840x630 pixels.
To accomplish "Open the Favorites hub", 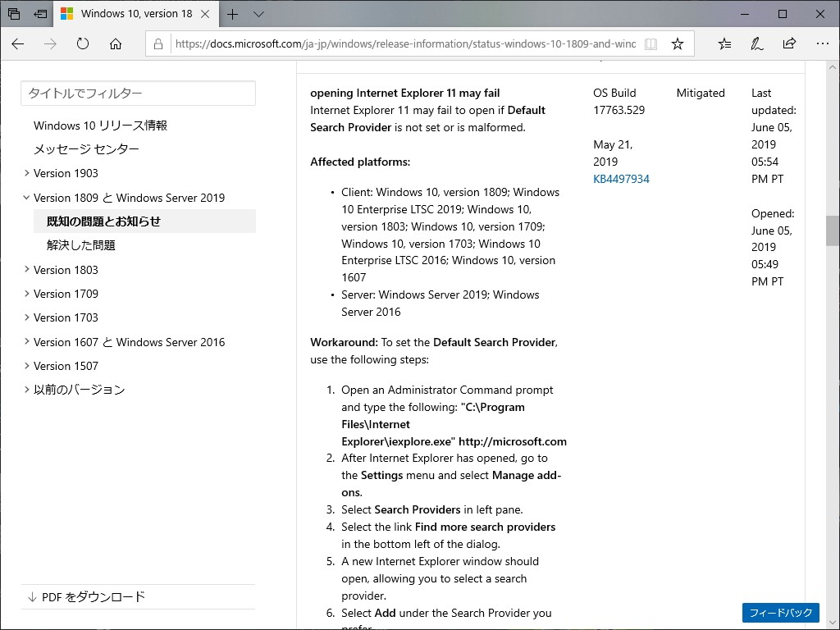I will tap(724, 43).
